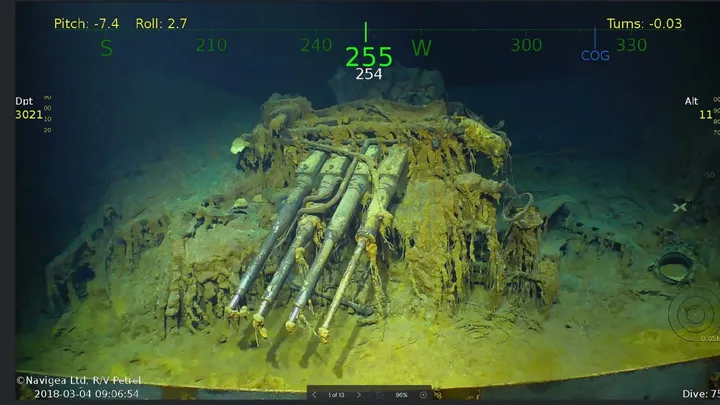Click the 96% zoom level

point(402,395)
